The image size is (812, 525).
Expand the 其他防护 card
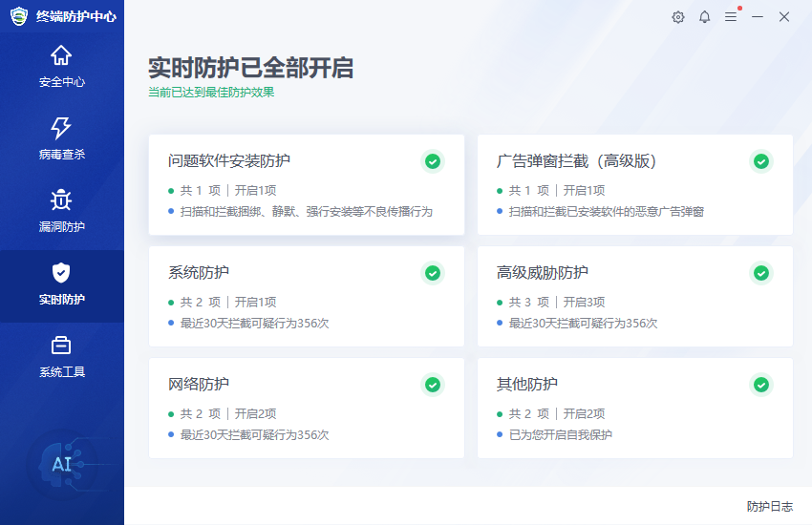tap(634, 408)
